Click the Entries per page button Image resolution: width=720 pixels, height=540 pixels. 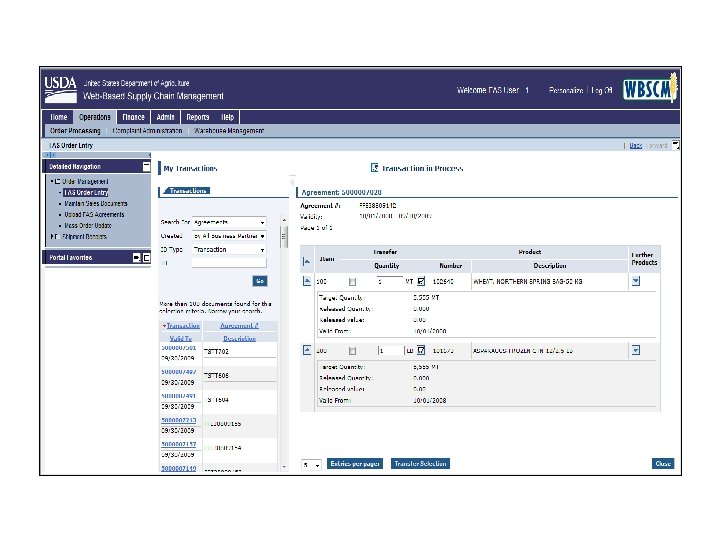355,464
